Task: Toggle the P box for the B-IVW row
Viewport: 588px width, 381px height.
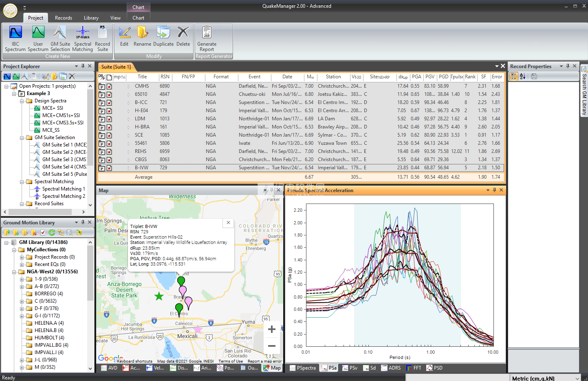Action: (x=102, y=168)
